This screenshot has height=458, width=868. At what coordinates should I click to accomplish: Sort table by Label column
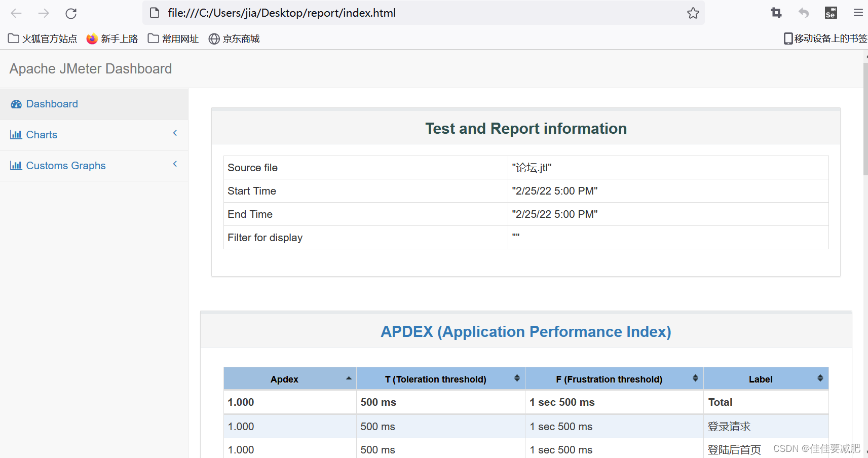point(766,378)
